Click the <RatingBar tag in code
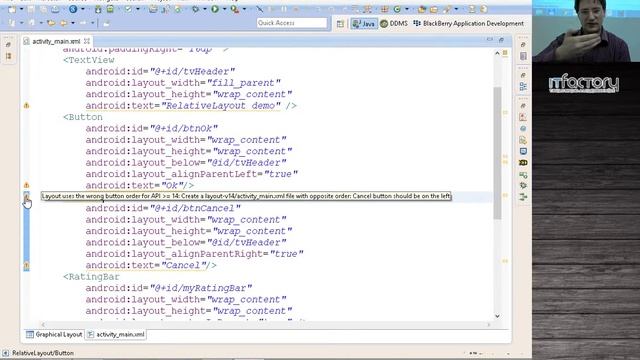Screen dimensions: 640x360 pos(91,277)
